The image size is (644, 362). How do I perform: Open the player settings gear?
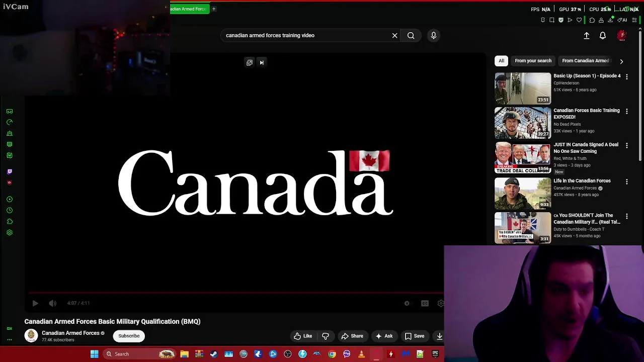pyautogui.click(x=441, y=303)
